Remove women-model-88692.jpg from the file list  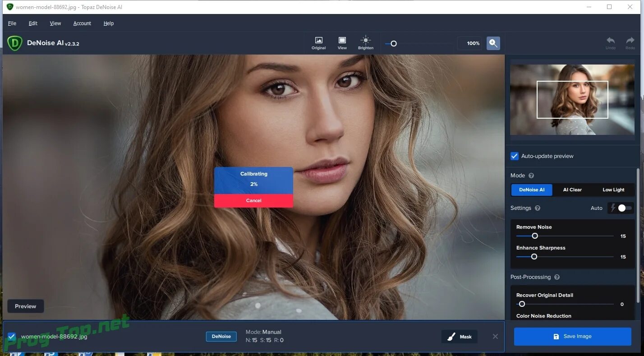(x=495, y=337)
